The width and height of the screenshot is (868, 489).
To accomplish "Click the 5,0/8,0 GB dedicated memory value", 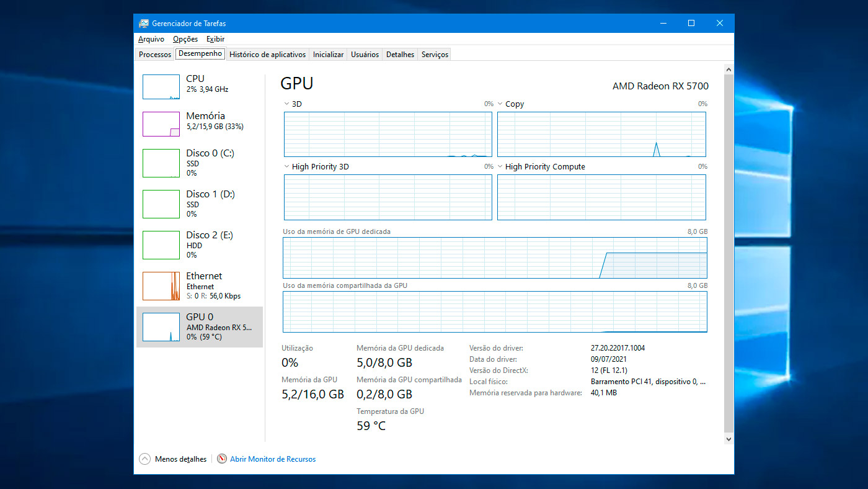I will pos(384,362).
